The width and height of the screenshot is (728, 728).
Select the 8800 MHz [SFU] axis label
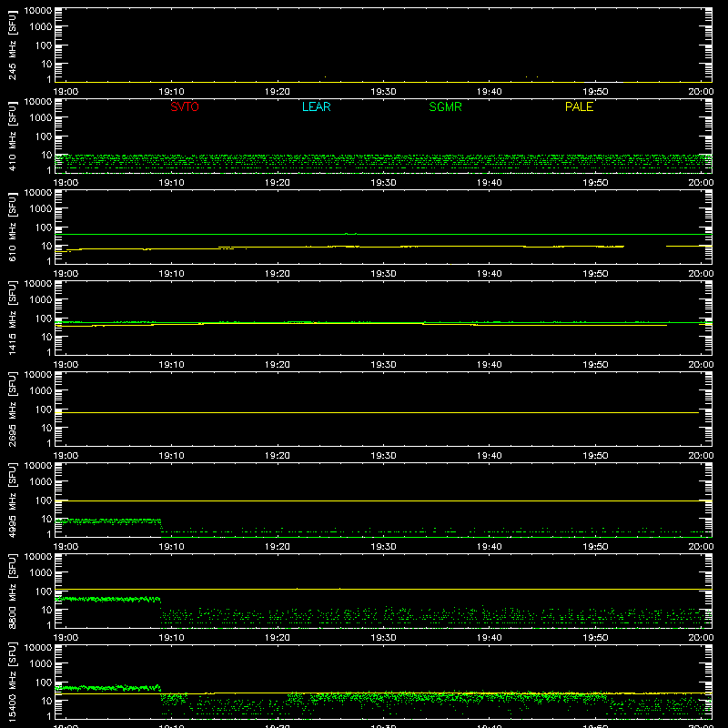tap(13, 591)
